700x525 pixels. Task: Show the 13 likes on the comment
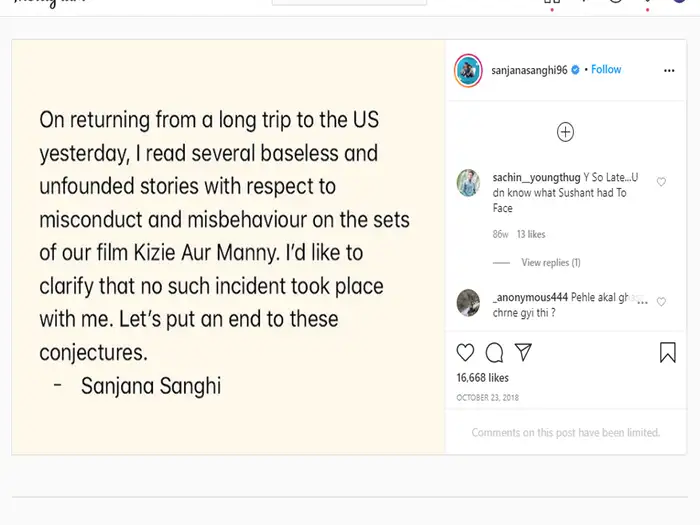click(x=531, y=234)
